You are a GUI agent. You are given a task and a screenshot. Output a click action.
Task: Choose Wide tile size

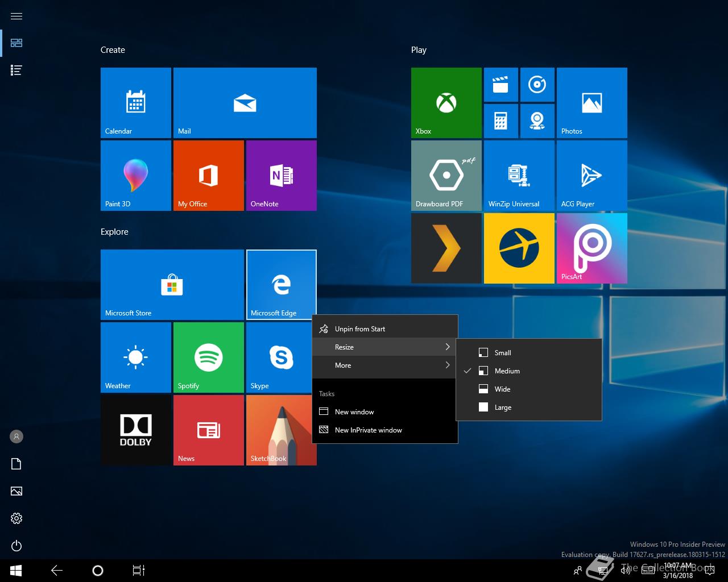point(529,389)
